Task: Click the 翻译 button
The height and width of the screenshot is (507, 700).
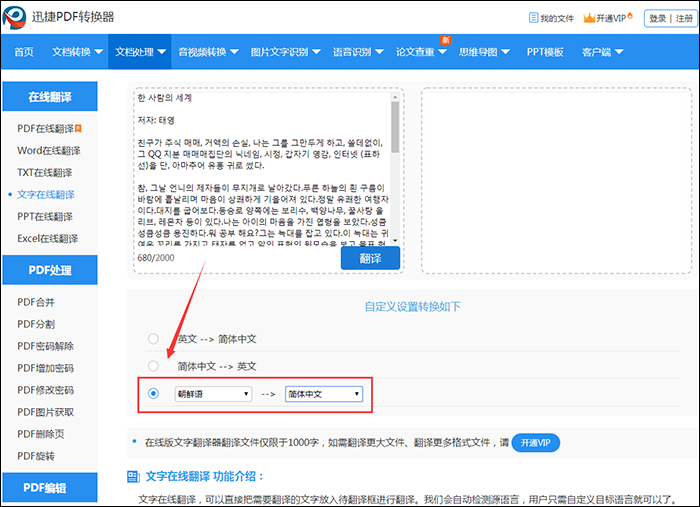Action: coord(370,258)
